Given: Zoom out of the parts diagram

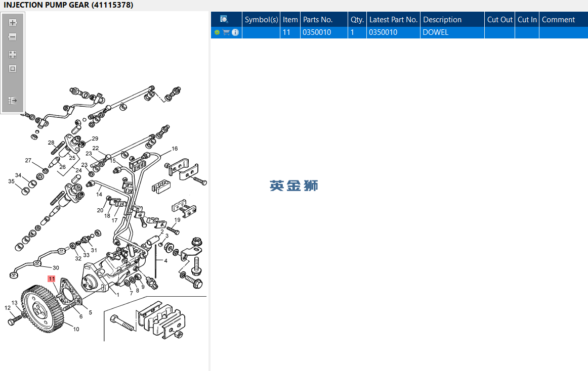Looking at the screenshot, I should [13, 37].
